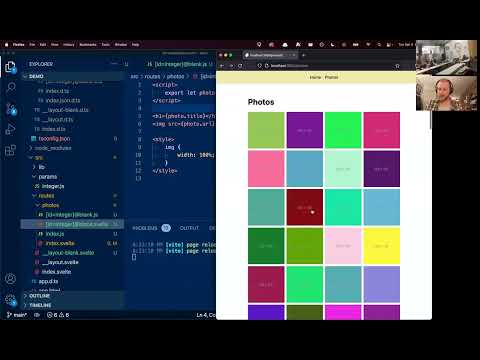This screenshot has width=480, height=360.
Task: Click the moon Focus icon in the menu bar
Action: (x=333, y=44)
